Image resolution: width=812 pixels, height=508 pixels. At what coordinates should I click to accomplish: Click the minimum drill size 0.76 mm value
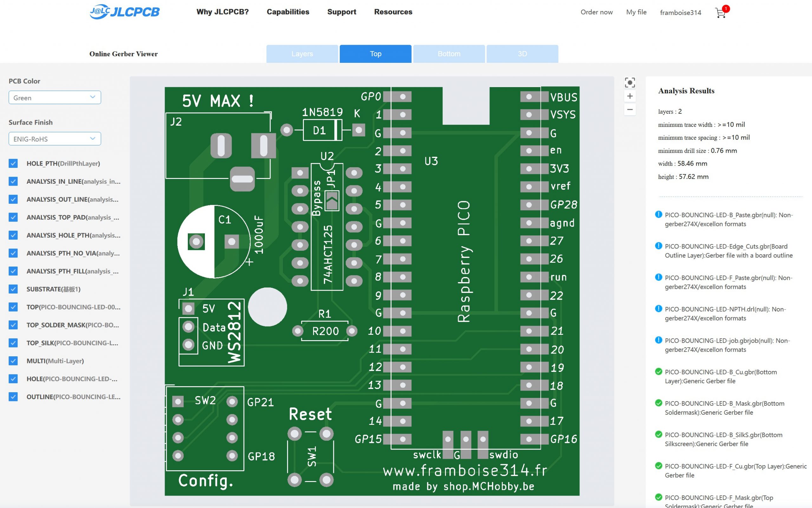coord(724,150)
